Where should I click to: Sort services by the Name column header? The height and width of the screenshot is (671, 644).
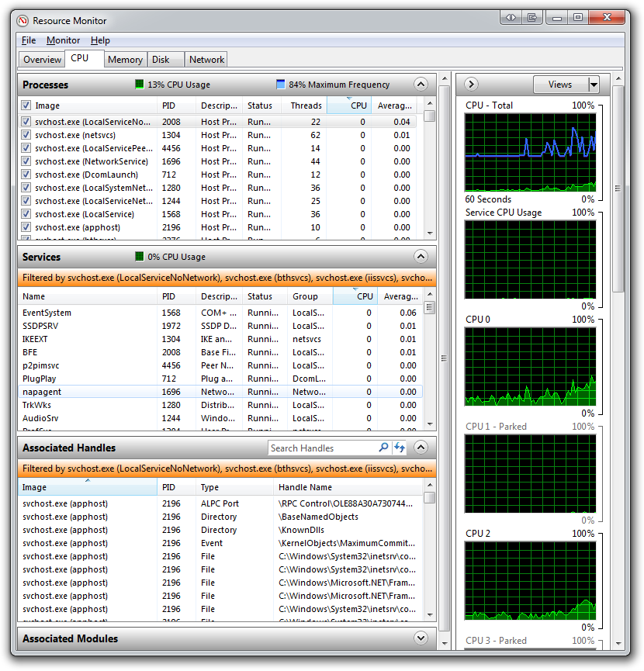[x=34, y=296]
